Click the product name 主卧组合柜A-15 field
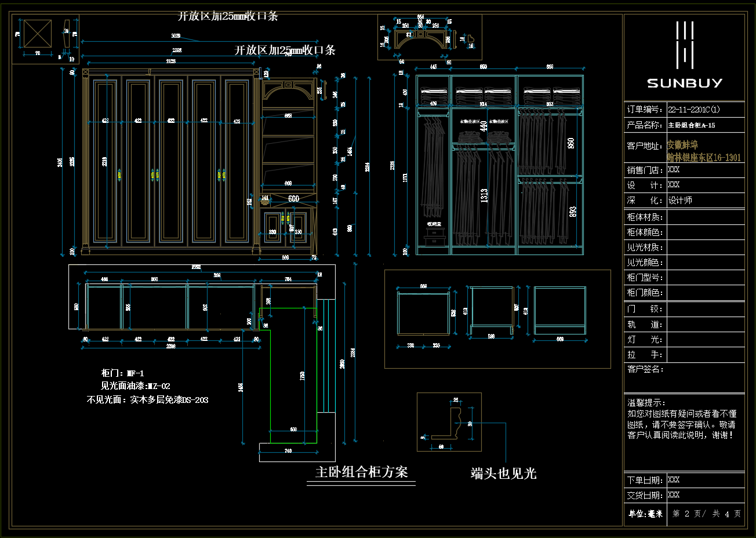 tap(691, 125)
